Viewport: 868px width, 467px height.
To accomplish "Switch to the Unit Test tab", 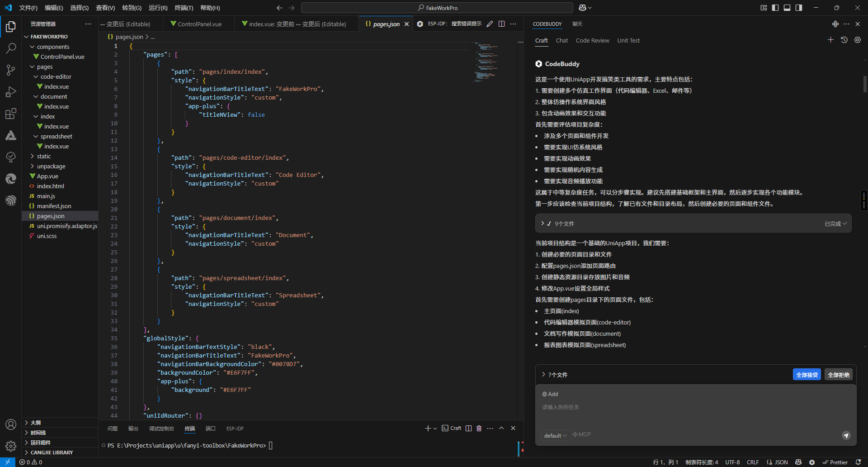I will tap(628, 40).
